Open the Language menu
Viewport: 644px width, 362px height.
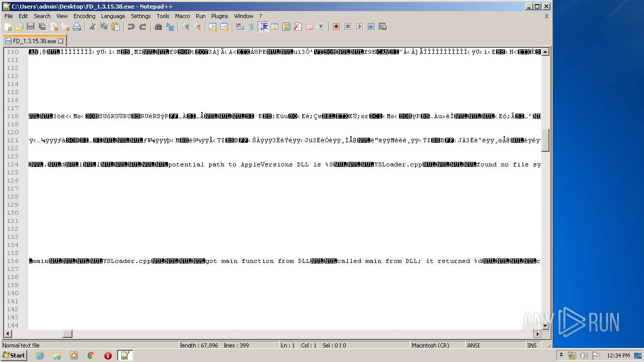pos(113,16)
